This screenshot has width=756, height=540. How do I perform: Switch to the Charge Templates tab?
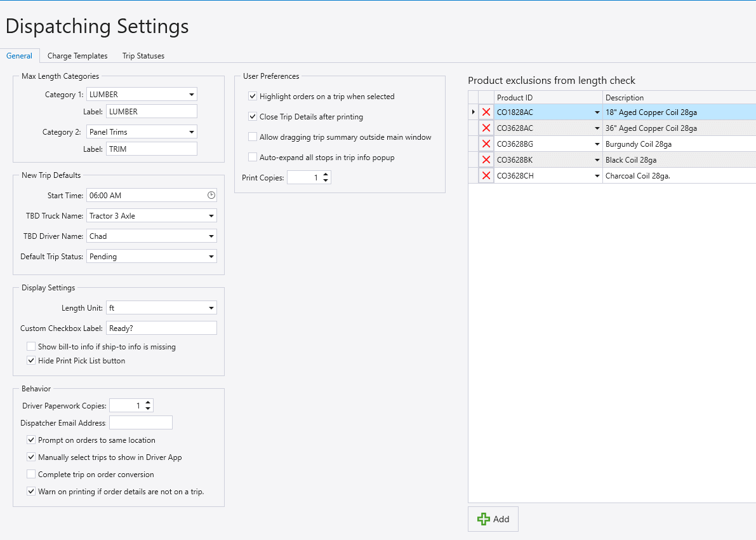[x=77, y=56]
